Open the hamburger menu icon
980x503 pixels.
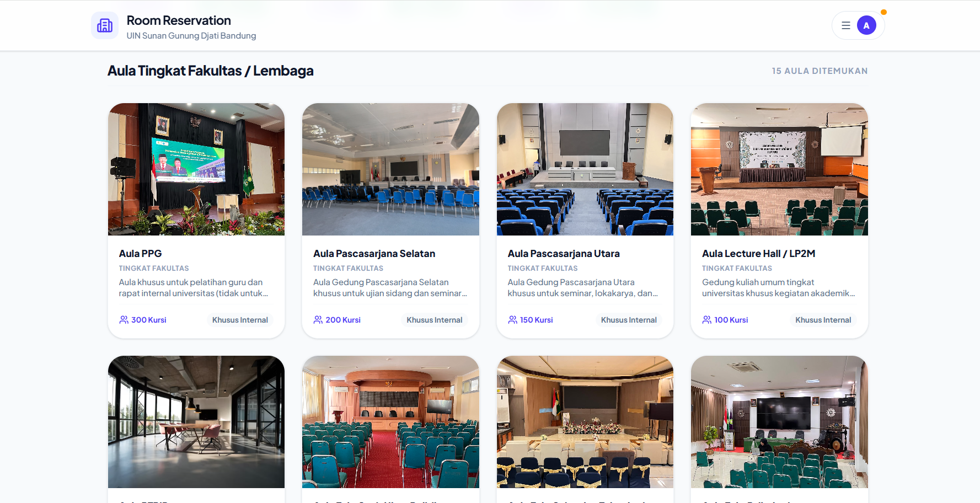[845, 25]
